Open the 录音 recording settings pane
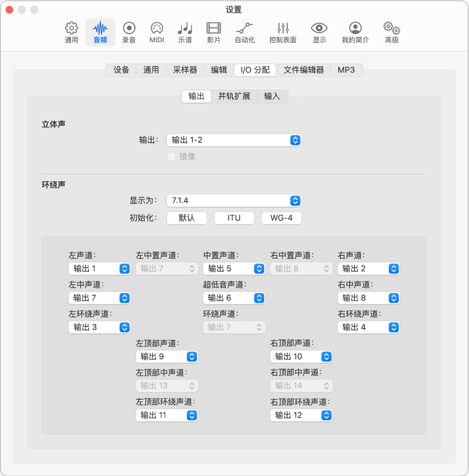 [129, 32]
